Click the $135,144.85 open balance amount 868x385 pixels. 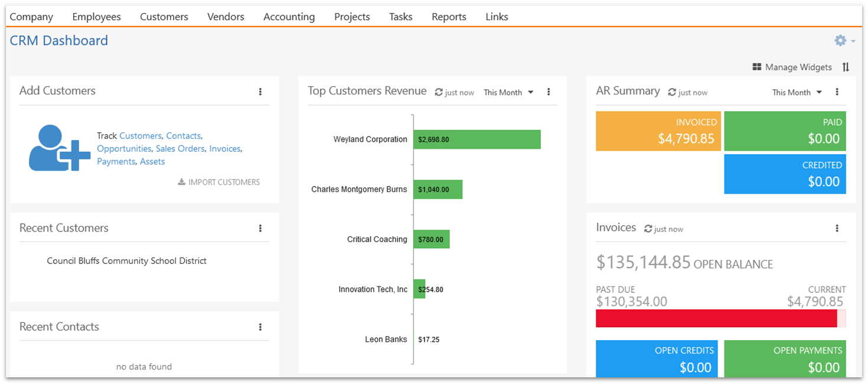coord(643,262)
